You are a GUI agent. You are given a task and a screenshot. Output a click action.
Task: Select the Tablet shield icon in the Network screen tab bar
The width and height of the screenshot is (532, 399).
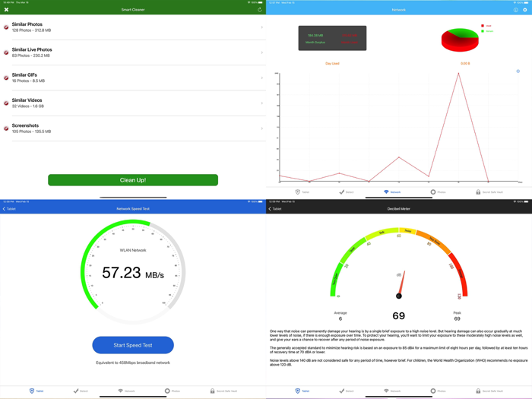click(x=298, y=192)
